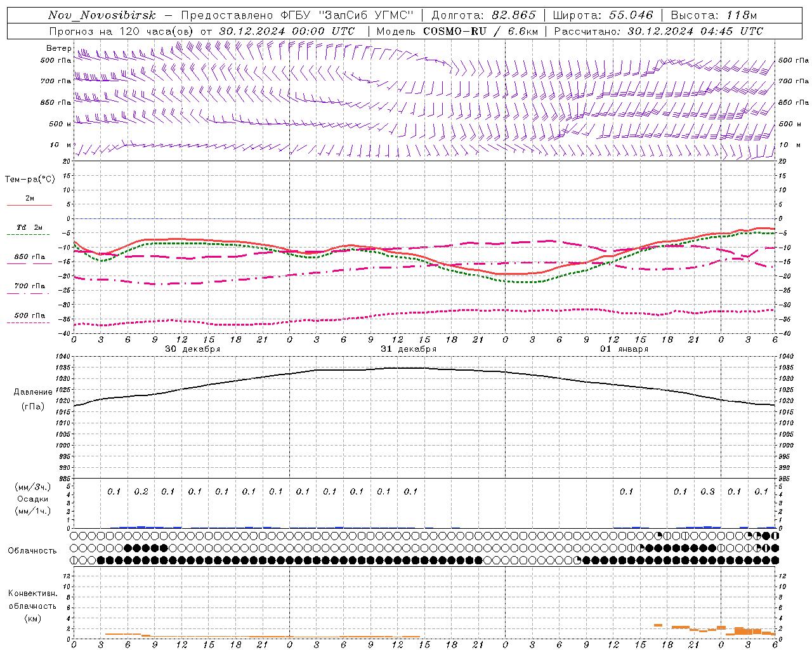Click the 'Прогноз на 120 часа(ов)' text
812x650 pixels.
(x=122, y=31)
